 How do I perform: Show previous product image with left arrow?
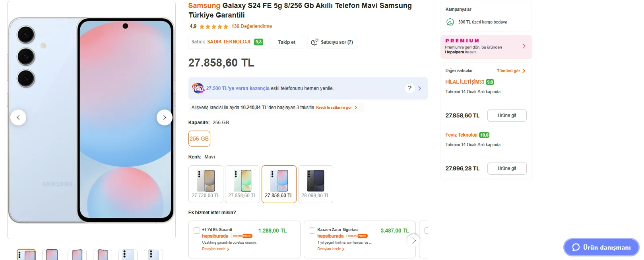(18, 117)
